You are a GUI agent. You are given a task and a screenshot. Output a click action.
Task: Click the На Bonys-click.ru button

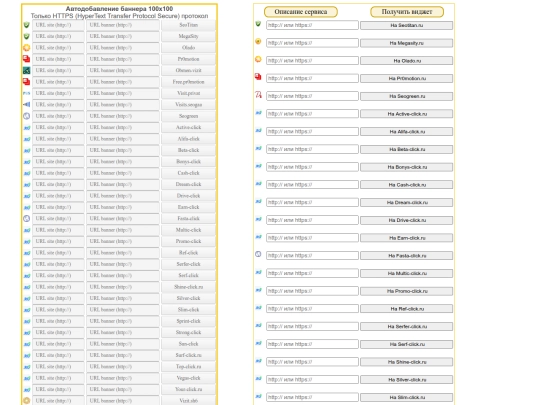[x=406, y=167]
